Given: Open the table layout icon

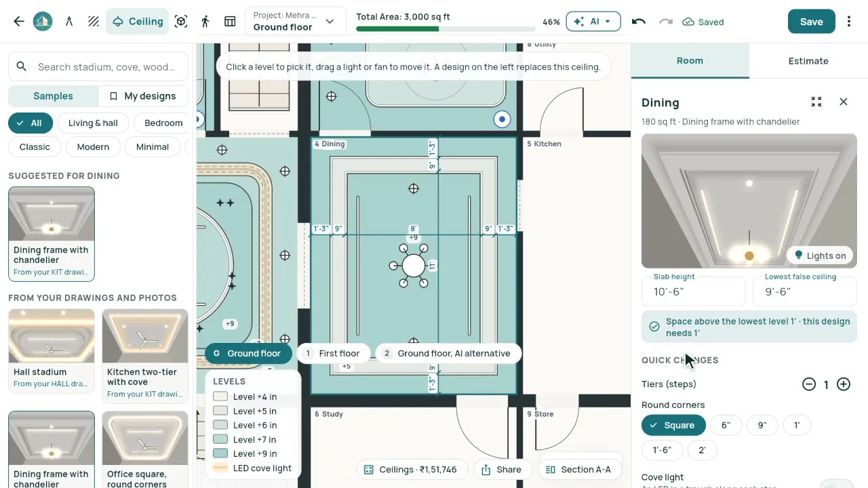Looking at the screenshot, I should coord(230,22).
